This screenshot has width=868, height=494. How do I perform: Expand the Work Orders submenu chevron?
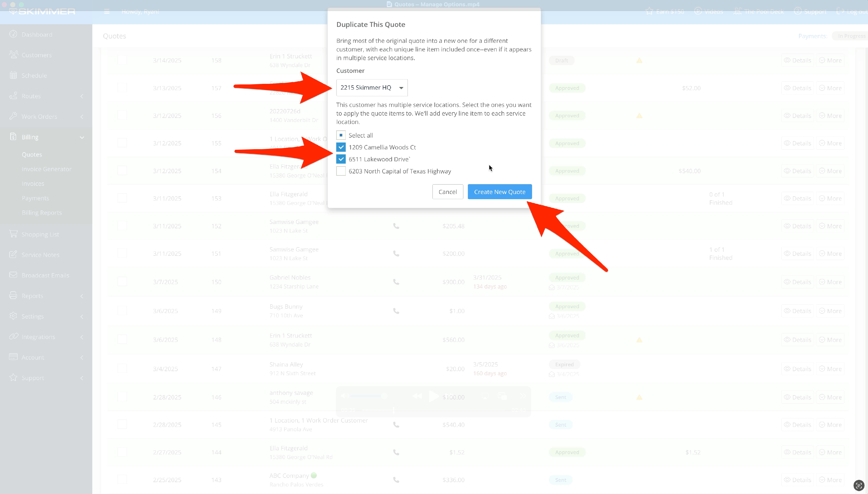pyautogui.click(x=82, y=116)
